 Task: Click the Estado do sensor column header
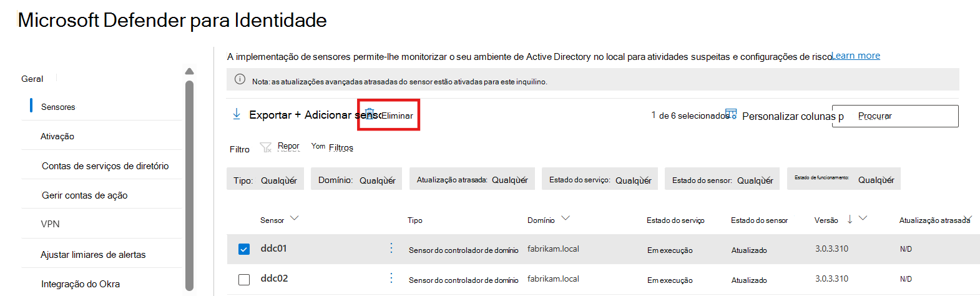(x=759, y=220)
